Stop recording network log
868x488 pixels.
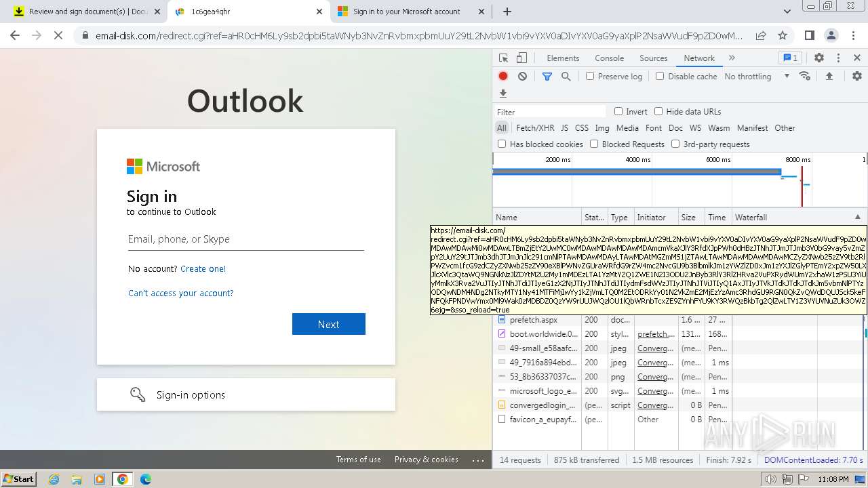pyautogui.click(x=503, y=77)
